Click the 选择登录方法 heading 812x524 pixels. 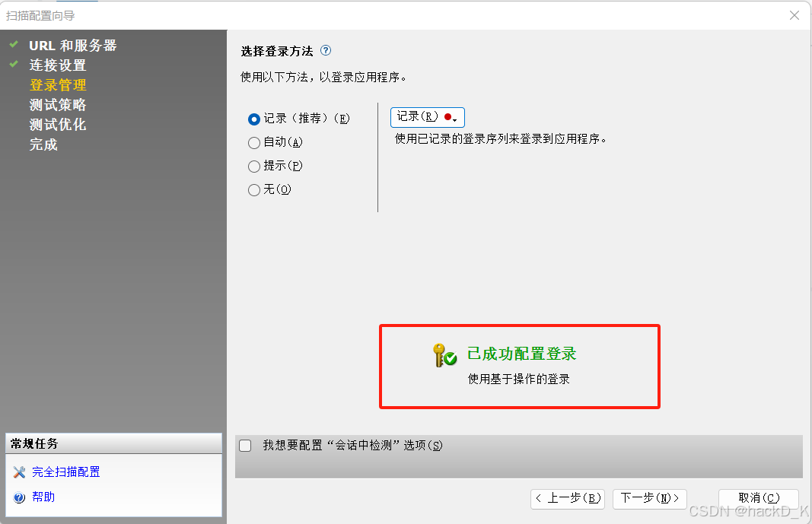point(277,51)
